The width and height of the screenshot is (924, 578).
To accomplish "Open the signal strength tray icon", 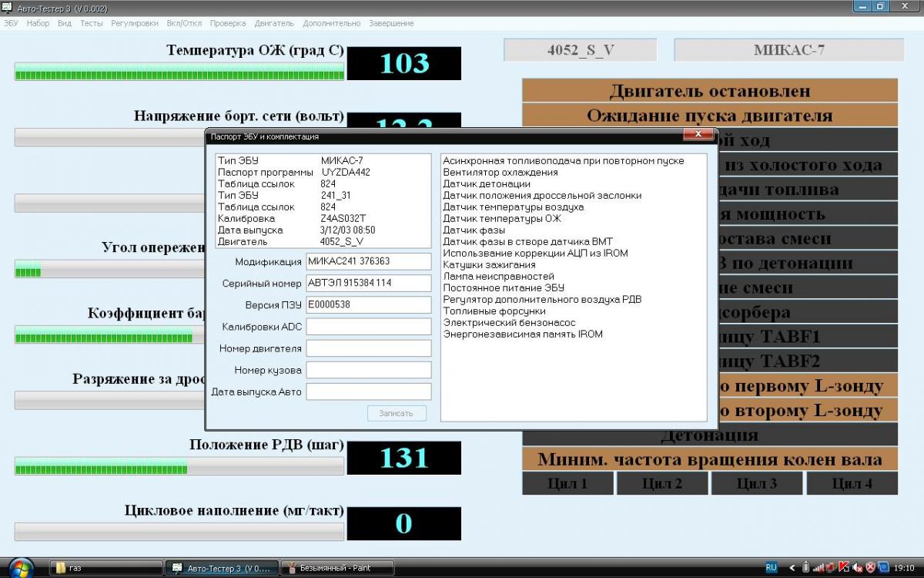I will click(x=819, y=568).
